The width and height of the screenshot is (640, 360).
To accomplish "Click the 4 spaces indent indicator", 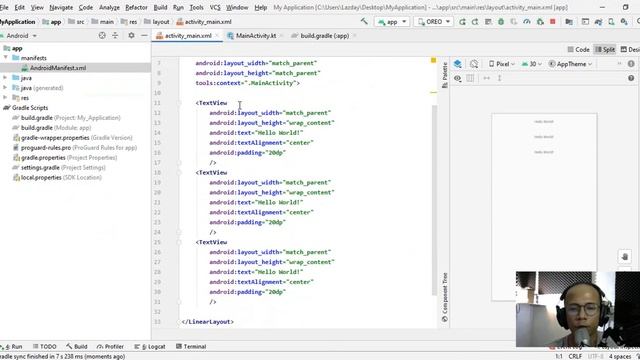I will pos(620,356).
